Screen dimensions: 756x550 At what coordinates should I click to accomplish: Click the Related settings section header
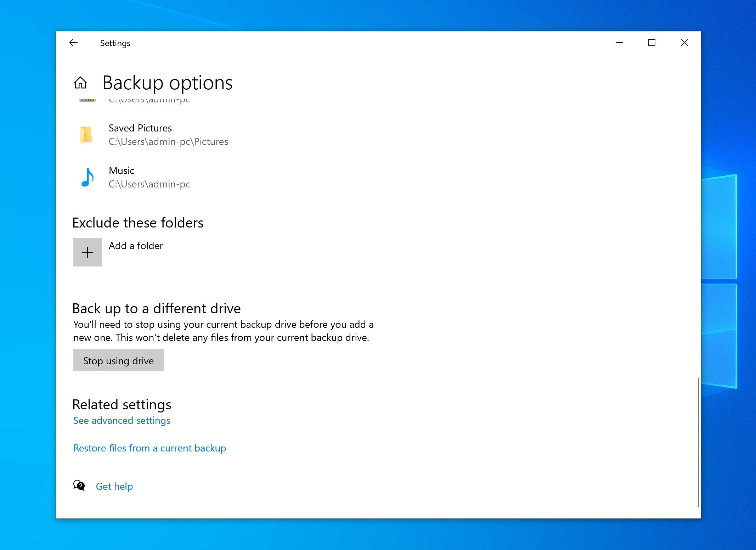(122, 404)
